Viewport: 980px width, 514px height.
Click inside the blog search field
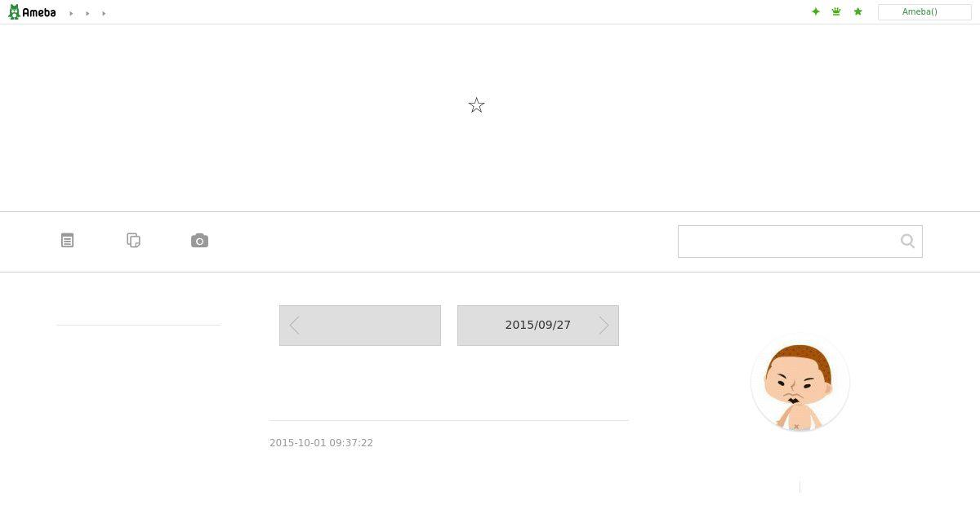pos(787,241)
